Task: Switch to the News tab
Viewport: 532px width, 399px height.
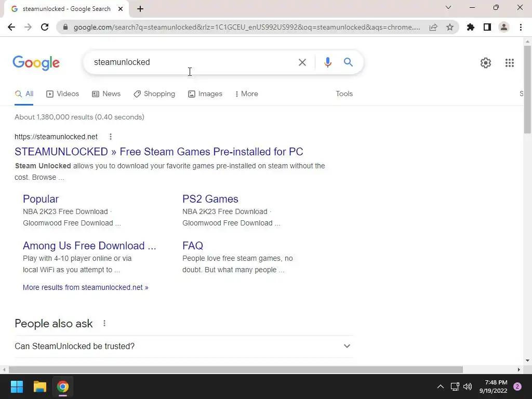Action: pyautogui.click(x=106, y=94)
